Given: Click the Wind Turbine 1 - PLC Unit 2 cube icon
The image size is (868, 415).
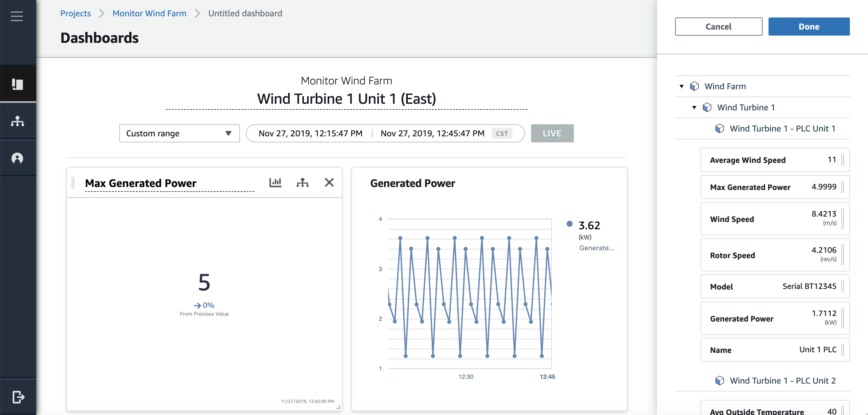Looking at the screenshot, I should pos(719,381).
